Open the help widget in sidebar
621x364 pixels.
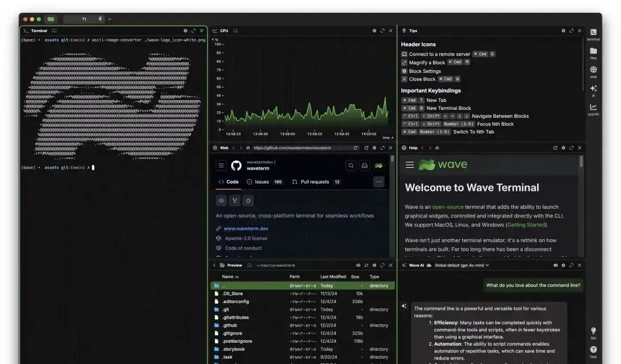pos(593,351)
